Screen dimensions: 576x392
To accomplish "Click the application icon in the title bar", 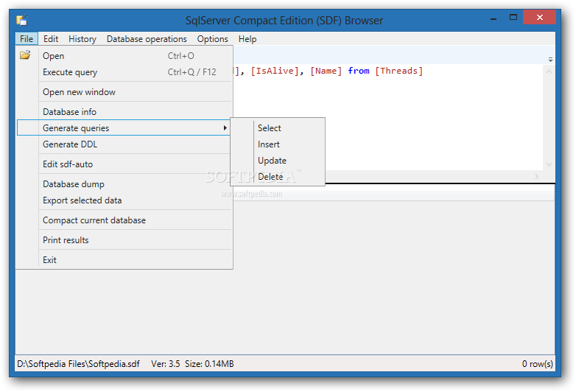I will 22,20.
